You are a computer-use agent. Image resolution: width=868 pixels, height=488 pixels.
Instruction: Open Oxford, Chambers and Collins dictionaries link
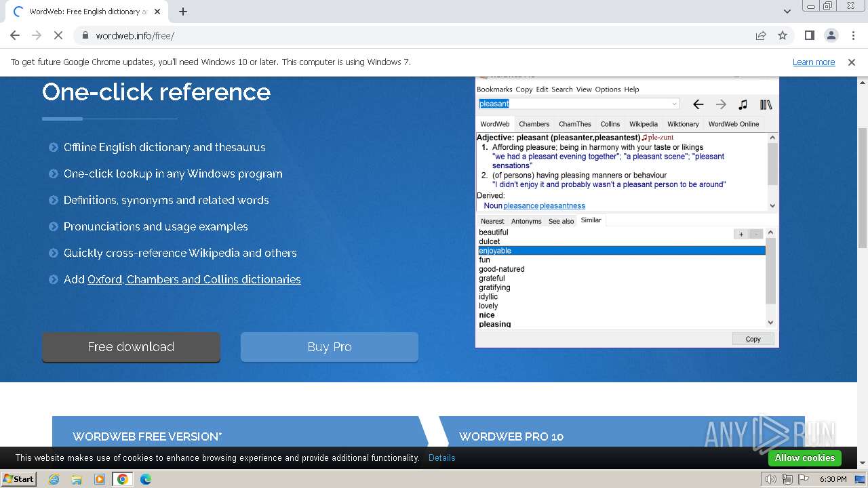(x=194, y=279)
